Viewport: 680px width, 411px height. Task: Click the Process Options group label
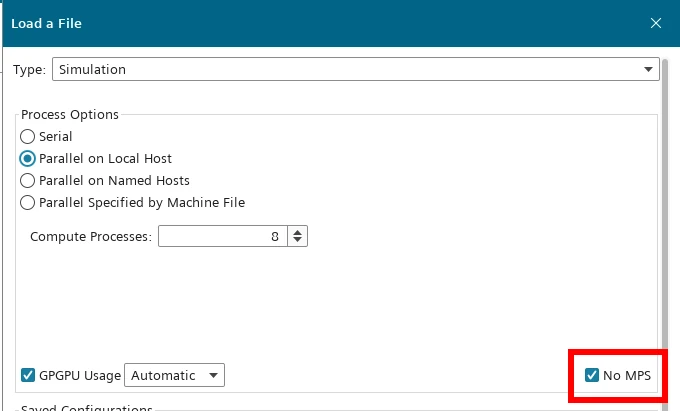[x=70, y=114]
